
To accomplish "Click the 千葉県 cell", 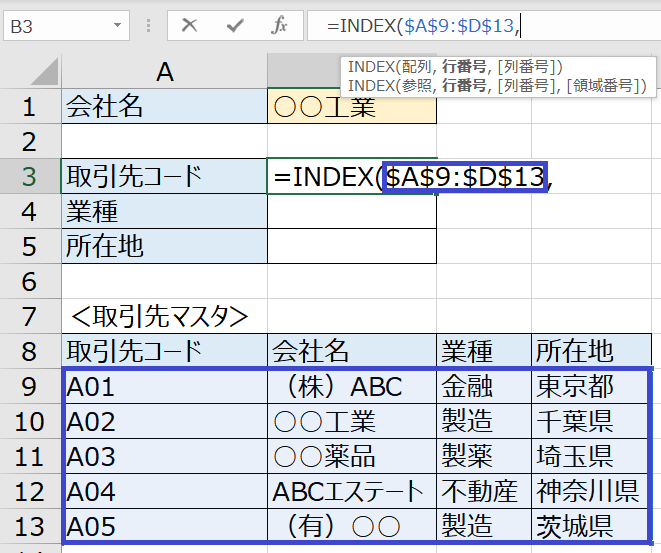I will (x=591, y=421).
